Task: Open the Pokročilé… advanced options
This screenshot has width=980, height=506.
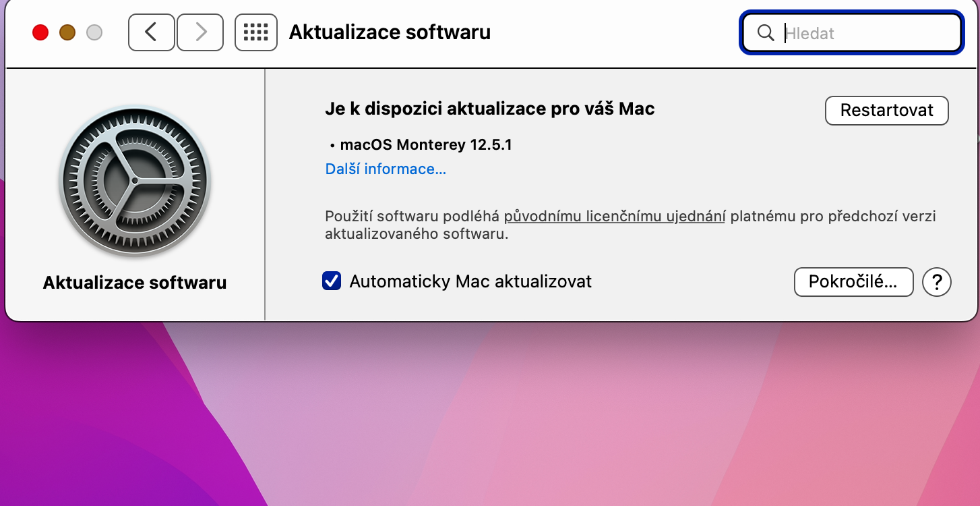Action: [x=853, y=282]
